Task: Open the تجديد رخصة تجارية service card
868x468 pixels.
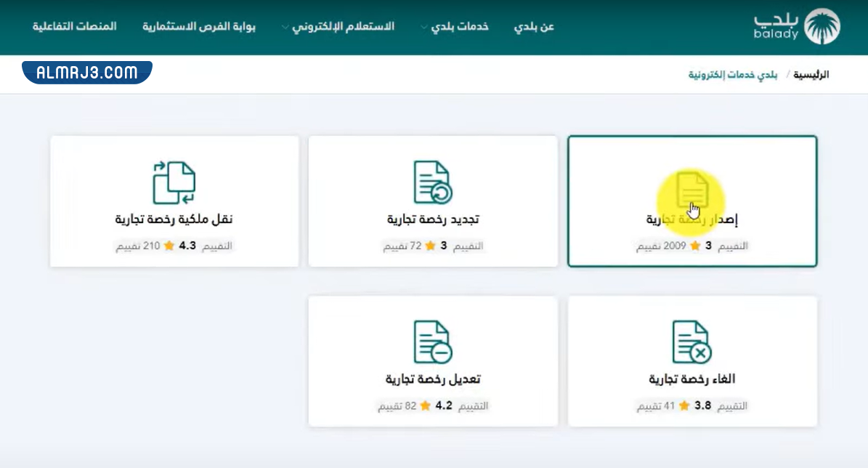Action: [x=431, y=201]
